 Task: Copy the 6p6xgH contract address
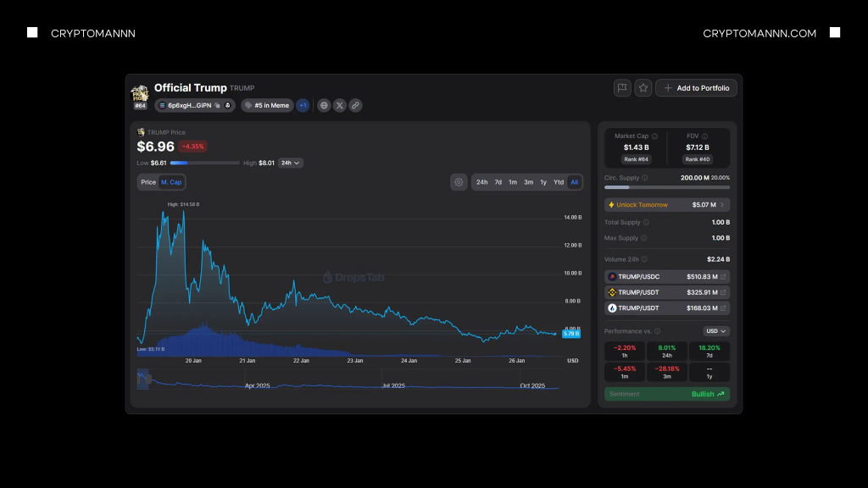217,105
